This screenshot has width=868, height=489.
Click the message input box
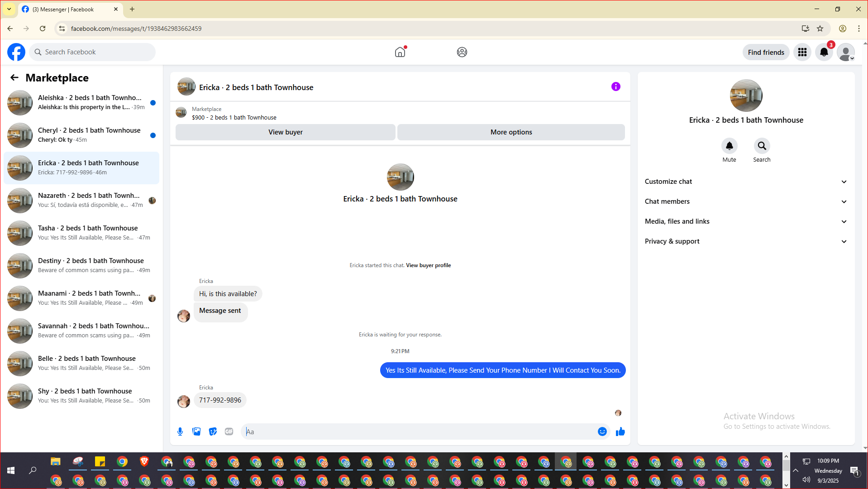click(x=419, y=431)
